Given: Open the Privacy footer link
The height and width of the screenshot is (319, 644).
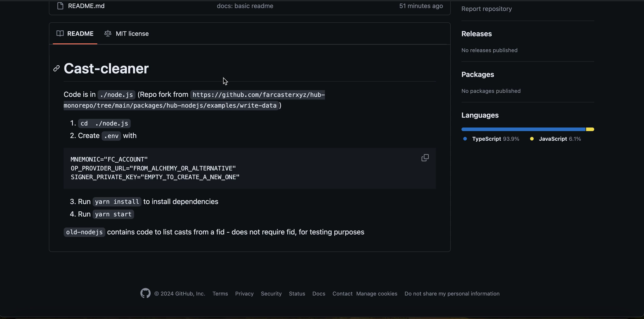Looking at the screenshot, I should pyautogui.click(x=244, y=294).
